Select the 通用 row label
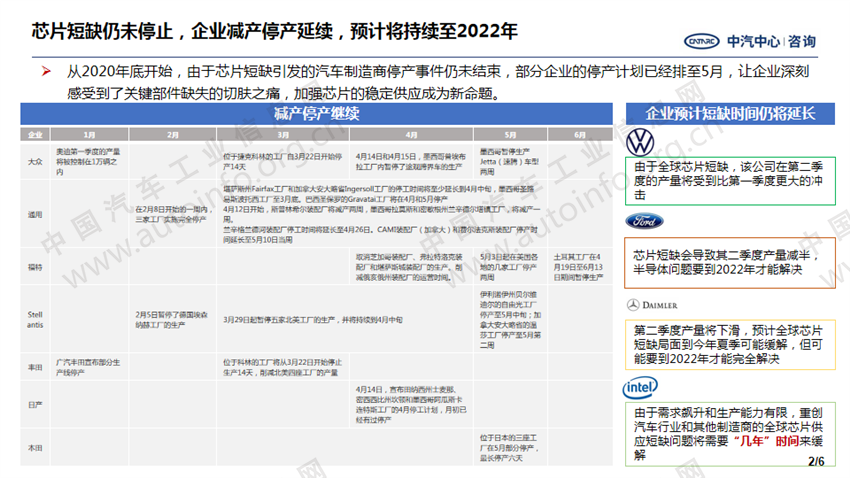850x478 pixels. (x=35, y=215)
